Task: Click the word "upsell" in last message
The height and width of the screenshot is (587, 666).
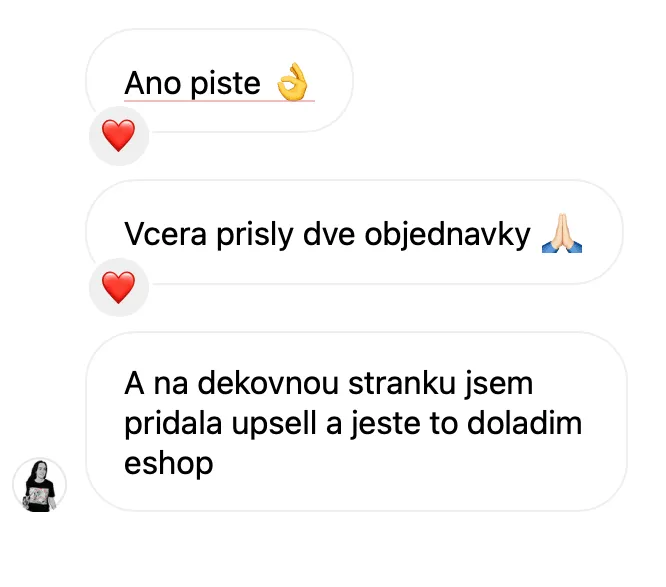Action: (274, 425)
